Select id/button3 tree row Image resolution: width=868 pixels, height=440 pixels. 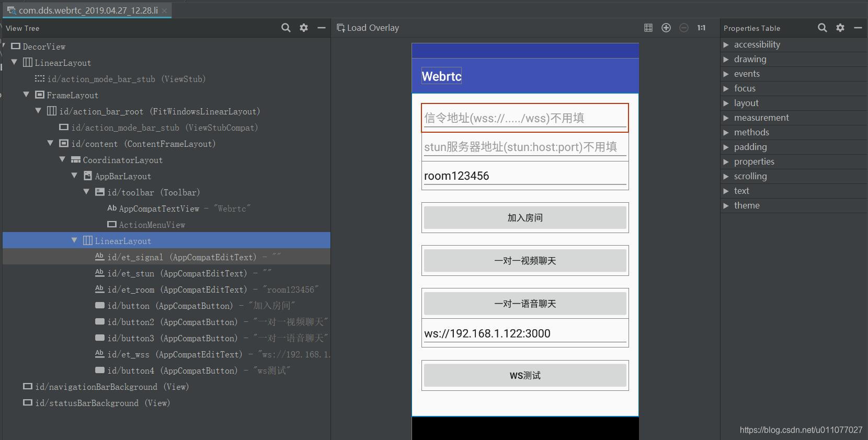click(166, 338)
